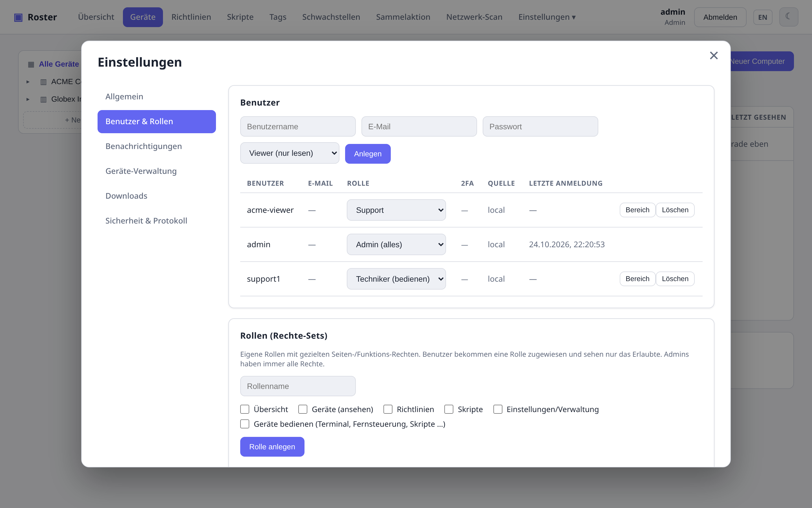Expand the ACME tree node arrow
812x508 pixels.
(28, 82)
